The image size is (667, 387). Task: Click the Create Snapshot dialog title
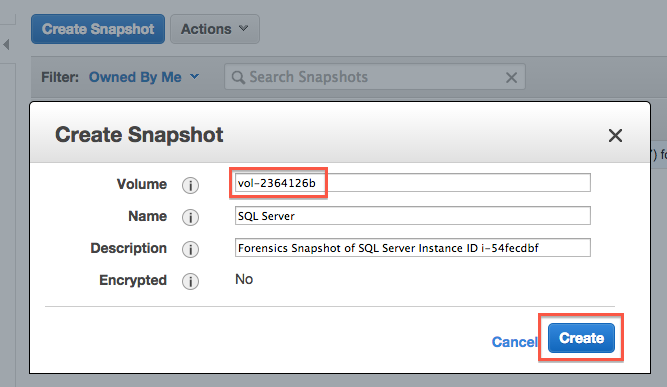[x=139, y=135]
